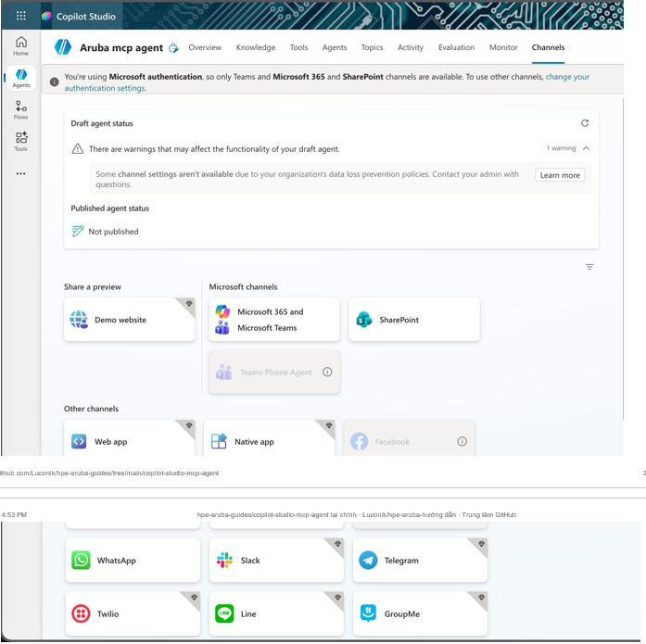
Task: Switch to the Topics tab
Action: click(372, 47)
